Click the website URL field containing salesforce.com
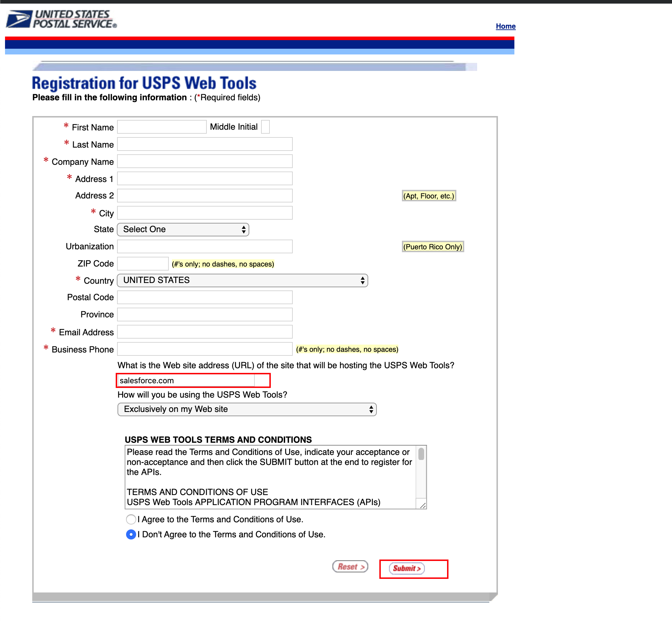The height and width of the screenshot is (624, 672). [x=186, y=380]
